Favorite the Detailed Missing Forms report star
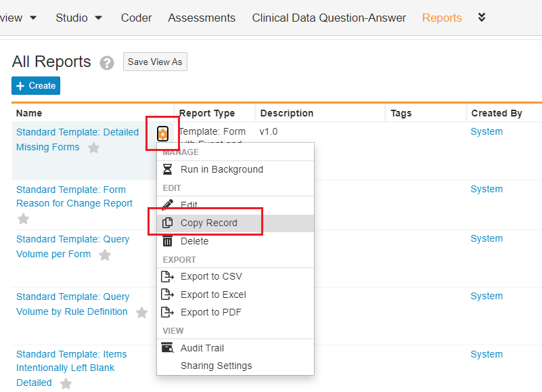The height and width of the screenshot is (392, 542). (93, 148)
